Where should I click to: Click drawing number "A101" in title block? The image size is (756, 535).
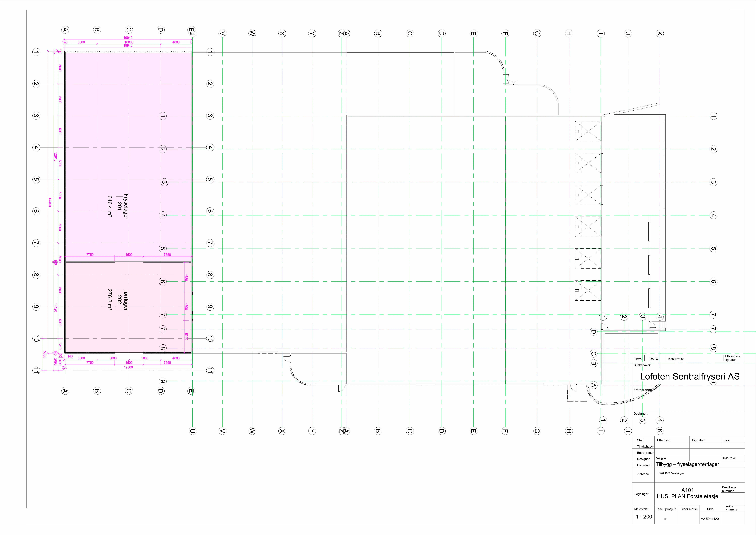tap(687, 490)
